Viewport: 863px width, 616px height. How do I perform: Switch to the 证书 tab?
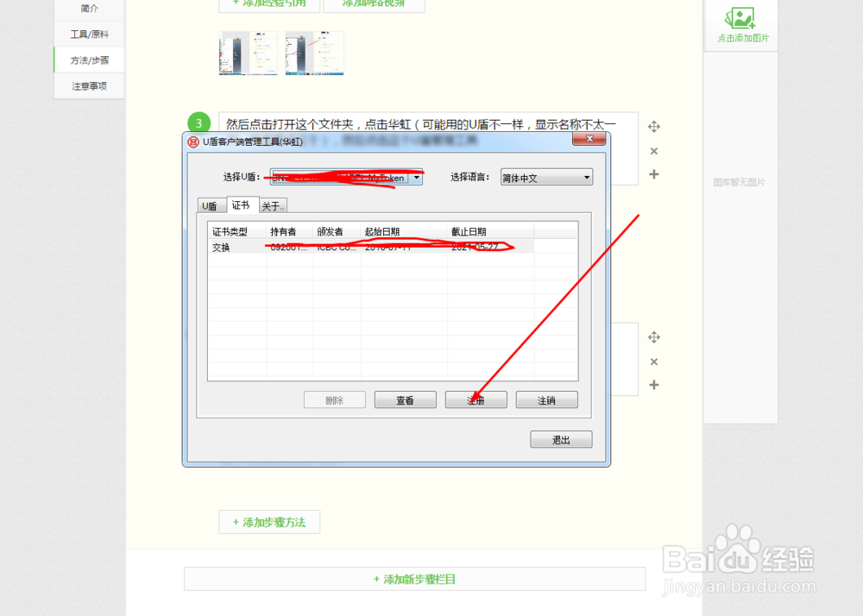[x=241, y=204]
